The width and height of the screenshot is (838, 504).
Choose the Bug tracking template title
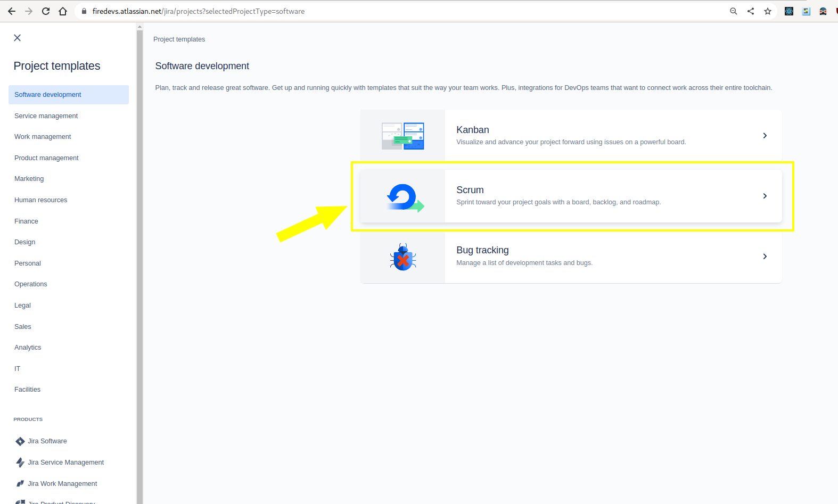pos(482,250)
